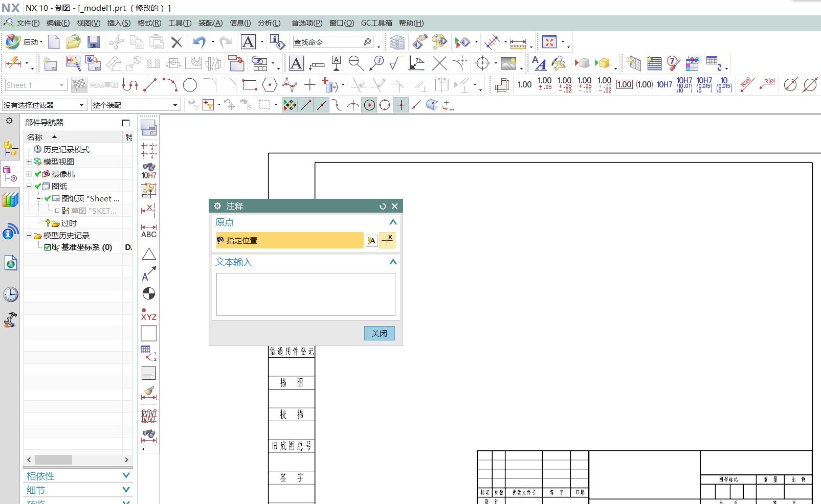
Task: Open the selection filter dropdown
Action: 43,105
